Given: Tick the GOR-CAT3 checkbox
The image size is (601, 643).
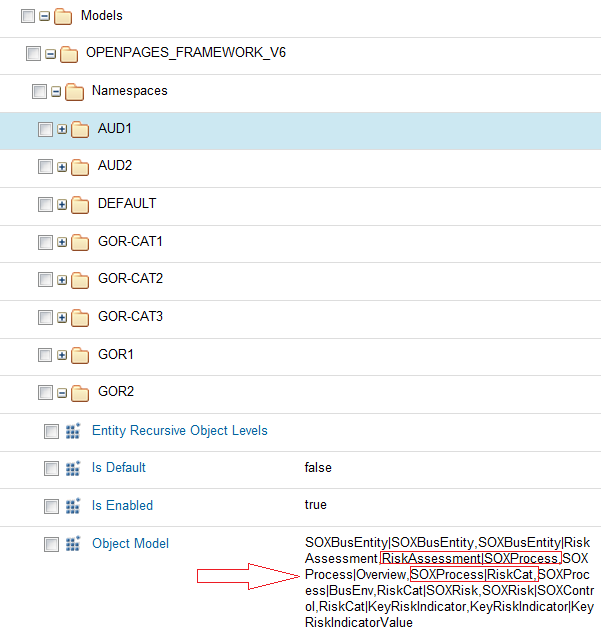Looking at the screenshot, I should coord(45,317).
